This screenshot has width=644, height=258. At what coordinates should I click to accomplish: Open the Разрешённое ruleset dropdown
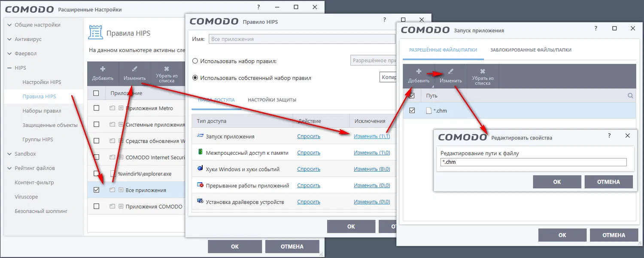click(373, 61)
